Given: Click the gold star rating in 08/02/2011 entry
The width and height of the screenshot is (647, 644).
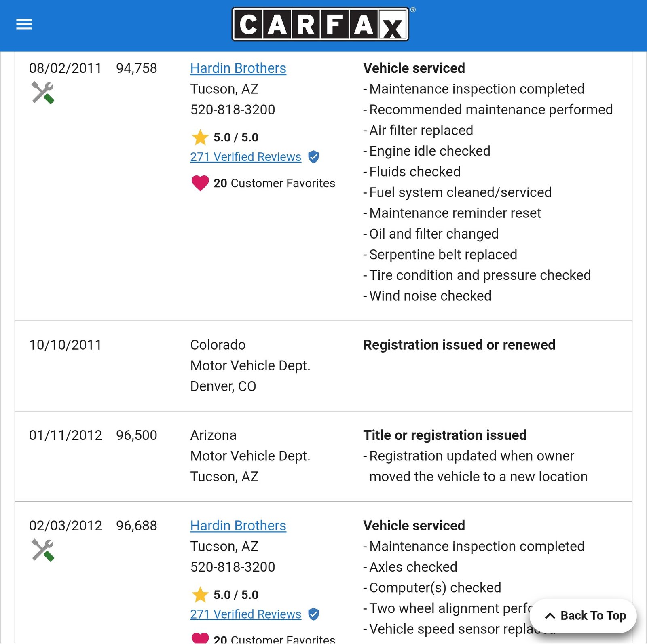Looking at the screenshot, I should (x=200, y=137).
